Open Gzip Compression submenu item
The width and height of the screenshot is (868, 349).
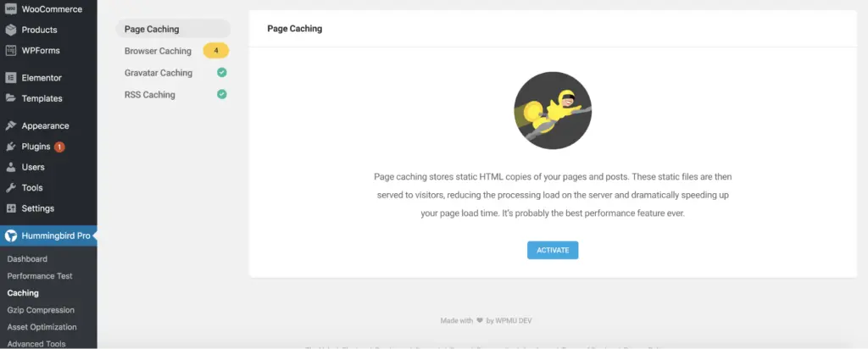(41, 310)
